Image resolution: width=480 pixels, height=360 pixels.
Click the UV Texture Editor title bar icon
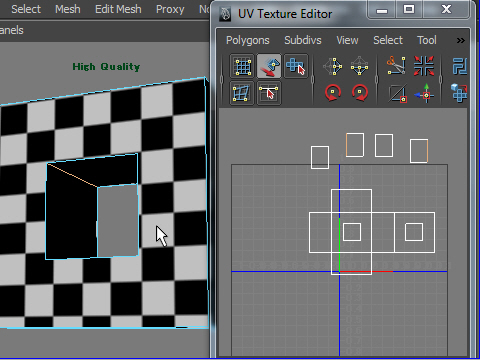225,14
